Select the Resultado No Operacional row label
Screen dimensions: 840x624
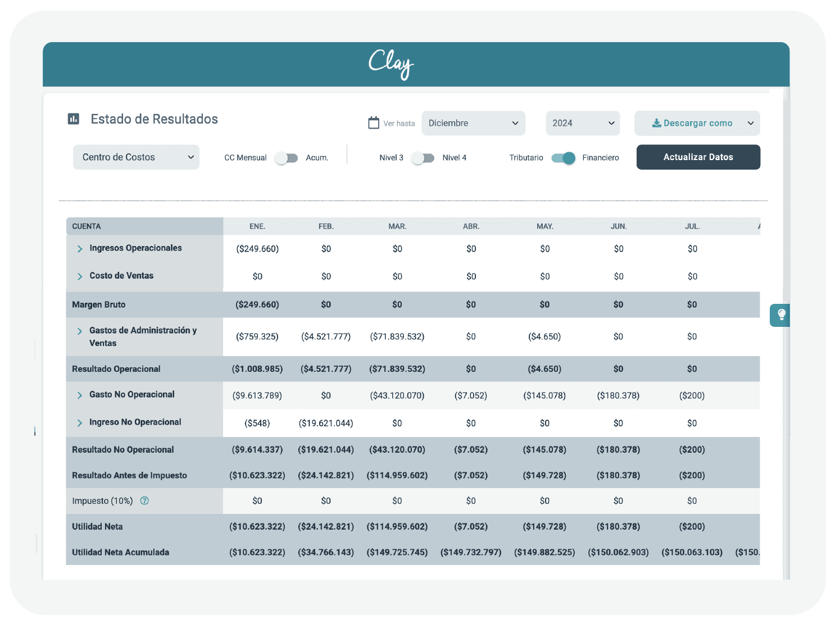(x=123, y=450)
